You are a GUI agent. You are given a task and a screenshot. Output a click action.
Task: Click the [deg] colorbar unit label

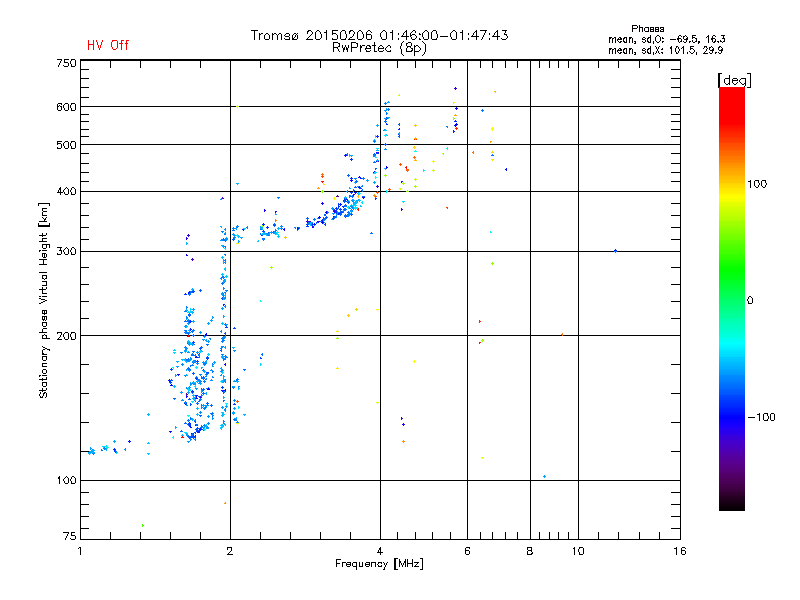734,80
